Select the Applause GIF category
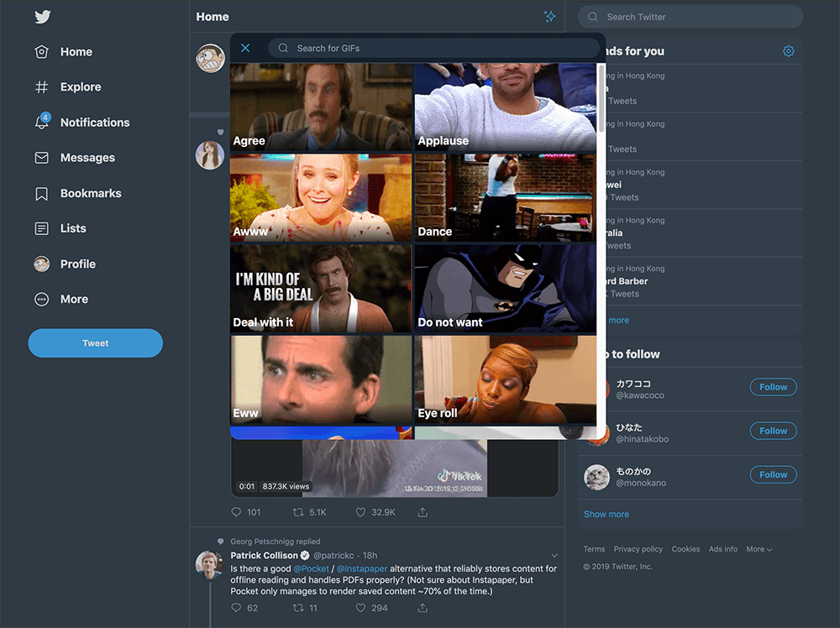 click(x=505, y=107)
